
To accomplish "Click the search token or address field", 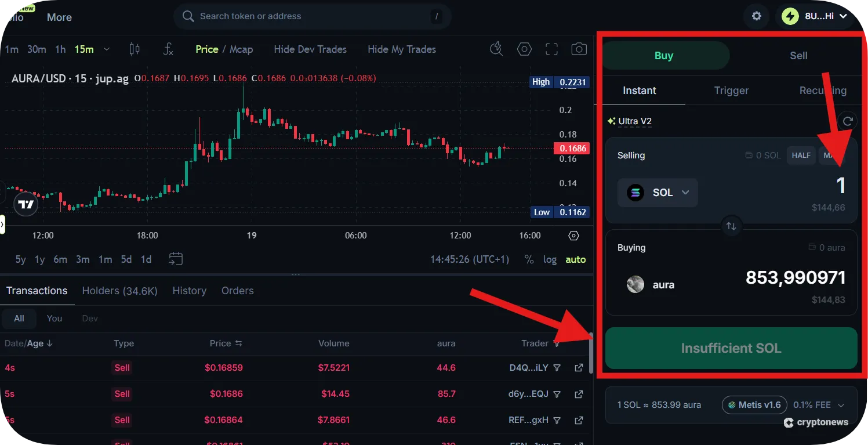I will click(312, 16).
